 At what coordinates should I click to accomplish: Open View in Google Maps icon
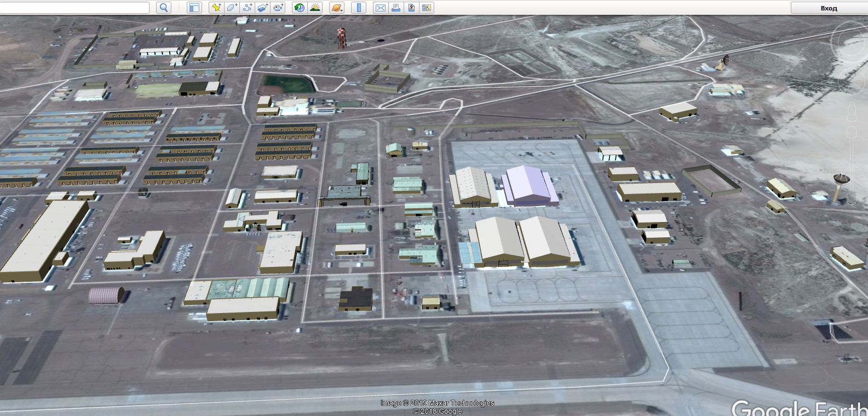[x=427, y=8]
